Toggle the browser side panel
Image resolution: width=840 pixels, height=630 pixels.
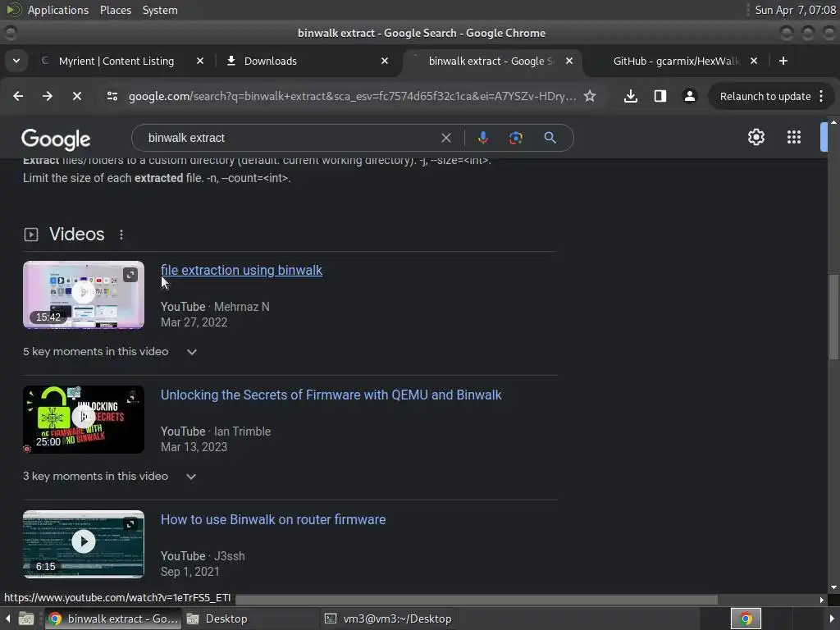(x=660, y=97)
